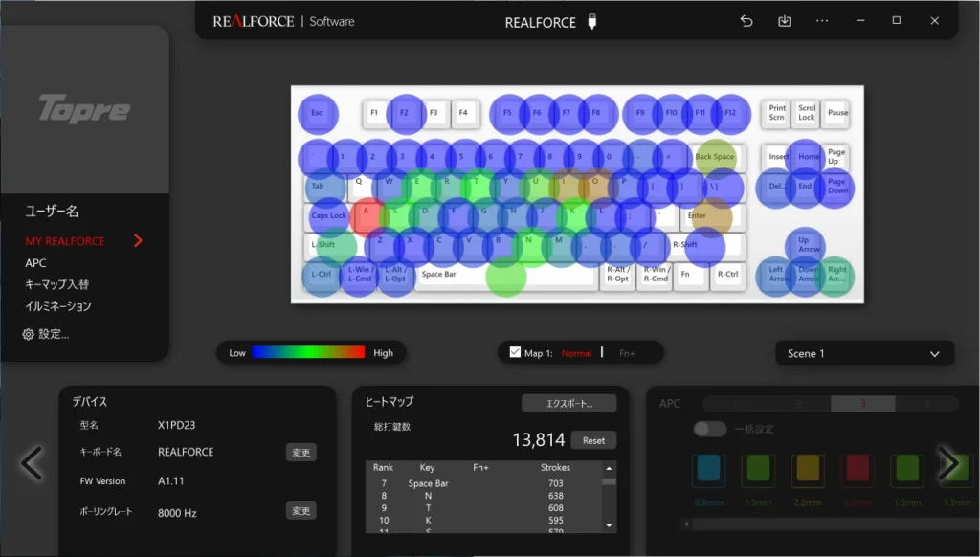Go to next panel with right arrow
Image resolution: width=980 pixels, height=557 pixels.
click(x=947, y=463)
